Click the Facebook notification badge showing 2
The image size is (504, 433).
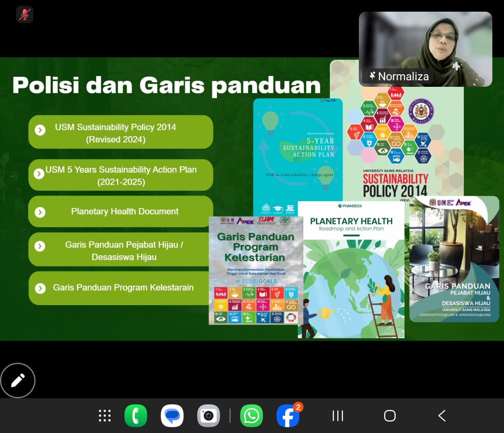pyautogui.click(x=298, y=407)
